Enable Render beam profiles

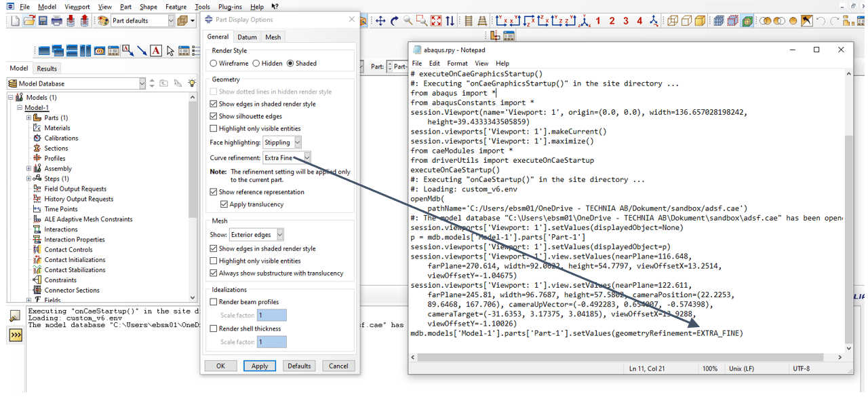213,301
